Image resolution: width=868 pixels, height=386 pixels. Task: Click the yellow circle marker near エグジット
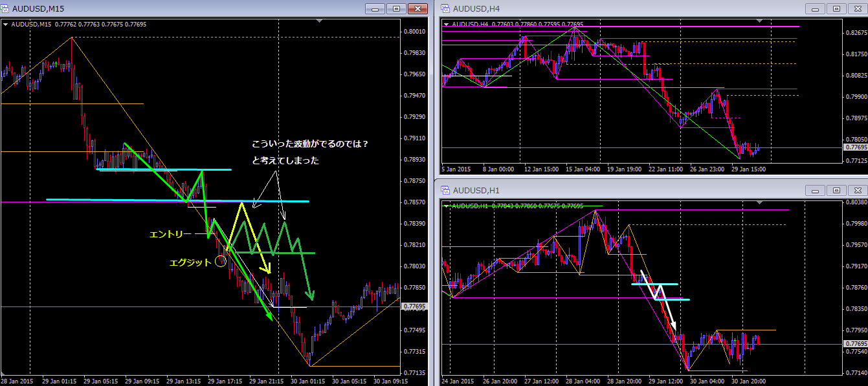click(221, 261)
